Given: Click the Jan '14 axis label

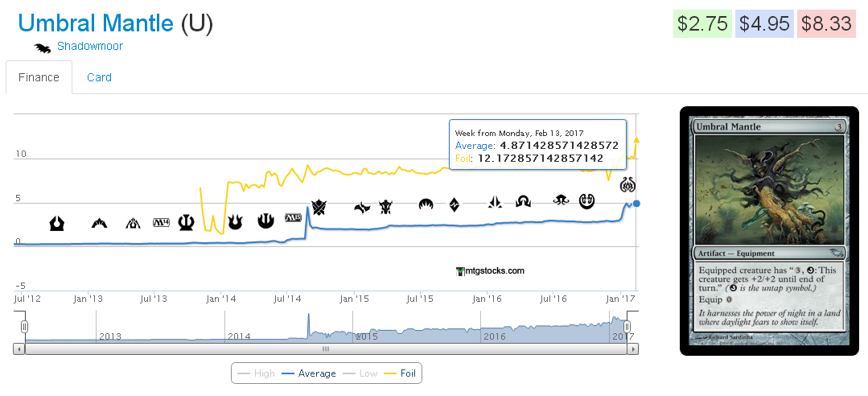Looking at the screenshot, I should [221, 299].
